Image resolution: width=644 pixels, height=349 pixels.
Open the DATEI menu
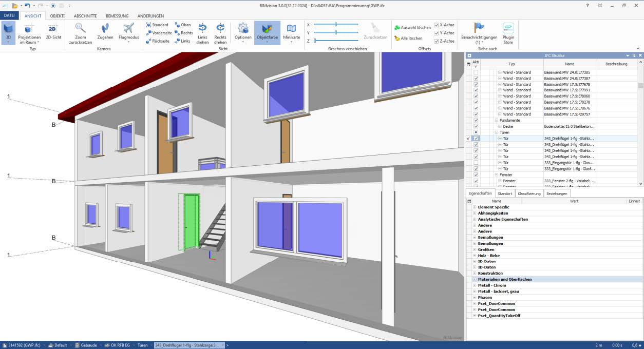(x=9, y=16)
